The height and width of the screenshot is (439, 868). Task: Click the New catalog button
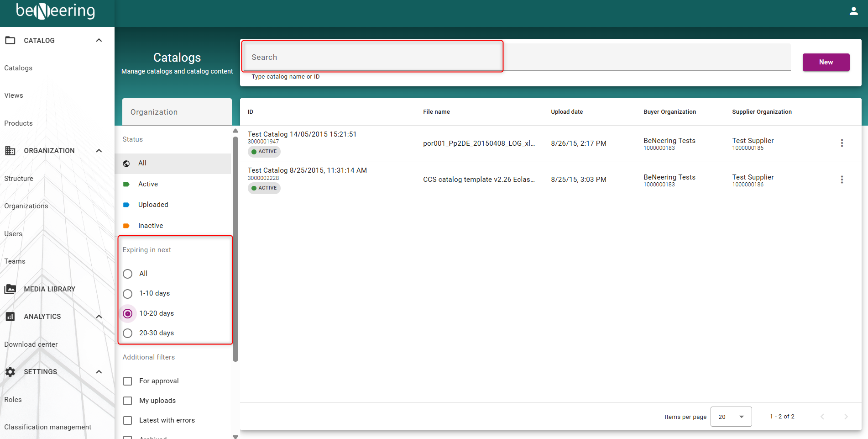[x=826, y=62]
